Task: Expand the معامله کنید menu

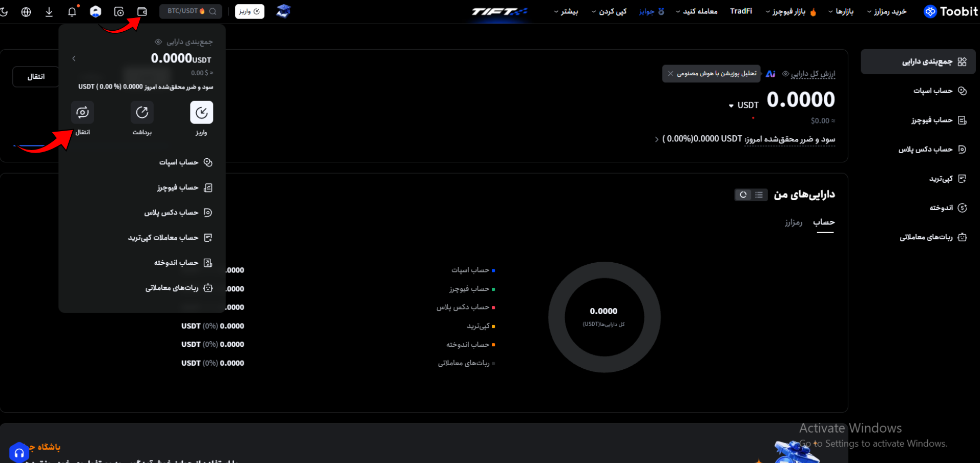Action: click(696, 11)
